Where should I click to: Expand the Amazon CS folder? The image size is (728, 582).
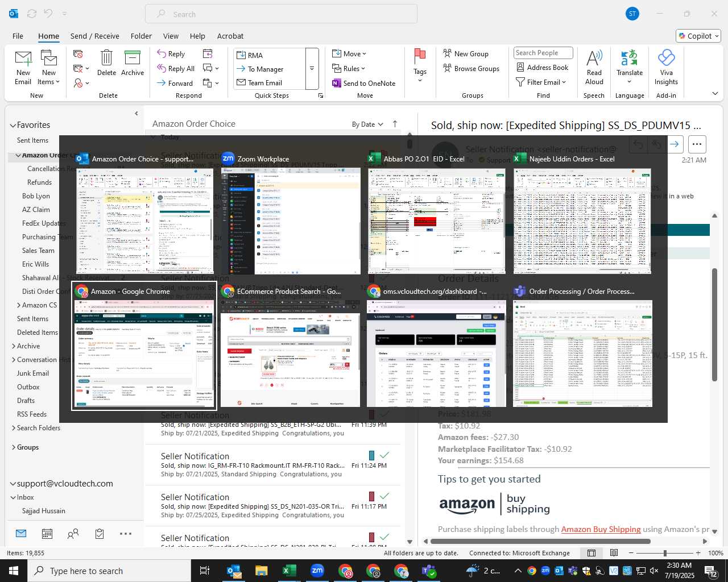pyautogui.click(x=18, y=305)
